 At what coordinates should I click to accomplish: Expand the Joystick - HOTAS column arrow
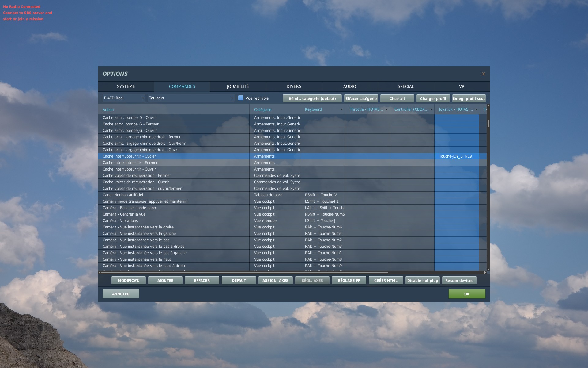coord(476,109)
